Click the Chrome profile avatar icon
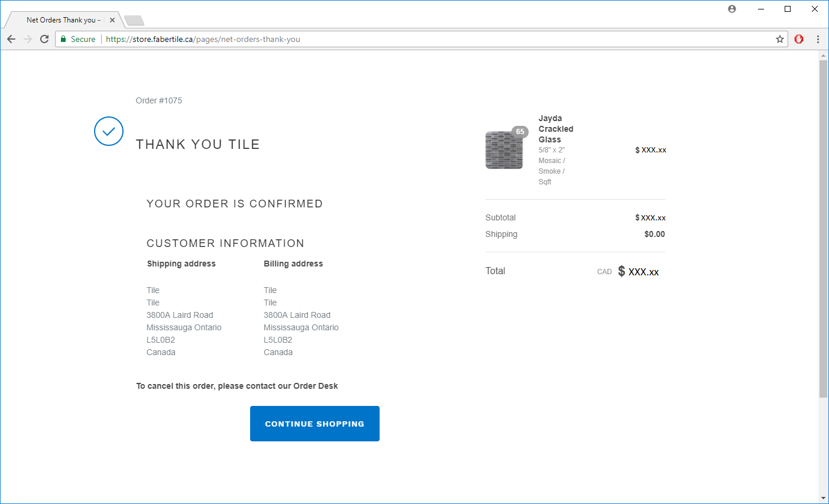 click(732, 9)
